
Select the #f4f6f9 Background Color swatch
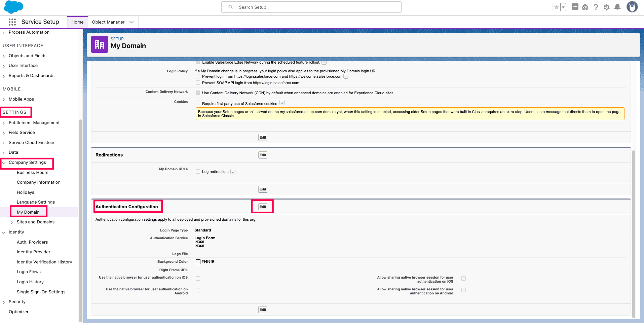[198, 261]
